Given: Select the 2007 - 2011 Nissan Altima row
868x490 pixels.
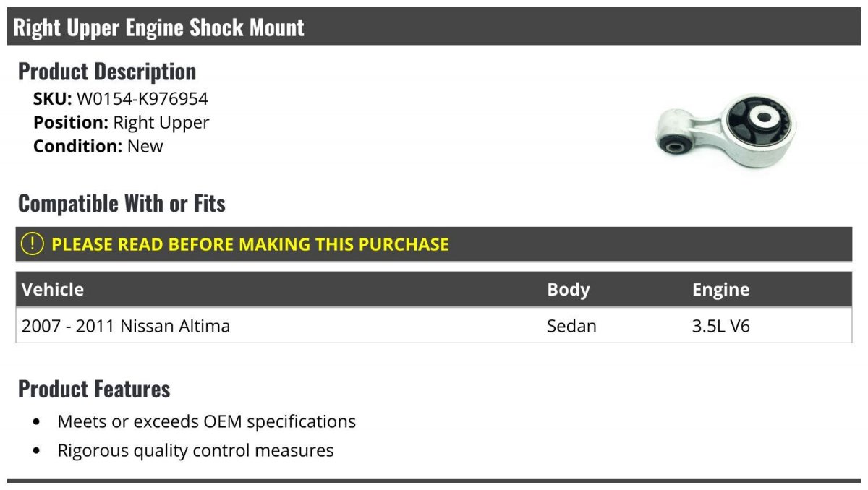Looking at the screenshot, I should click(126, 326).
